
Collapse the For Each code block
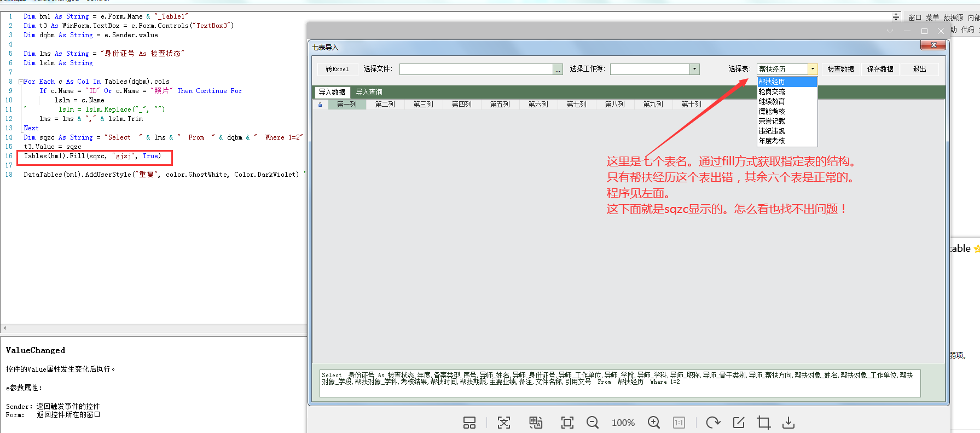click(21, 82)
